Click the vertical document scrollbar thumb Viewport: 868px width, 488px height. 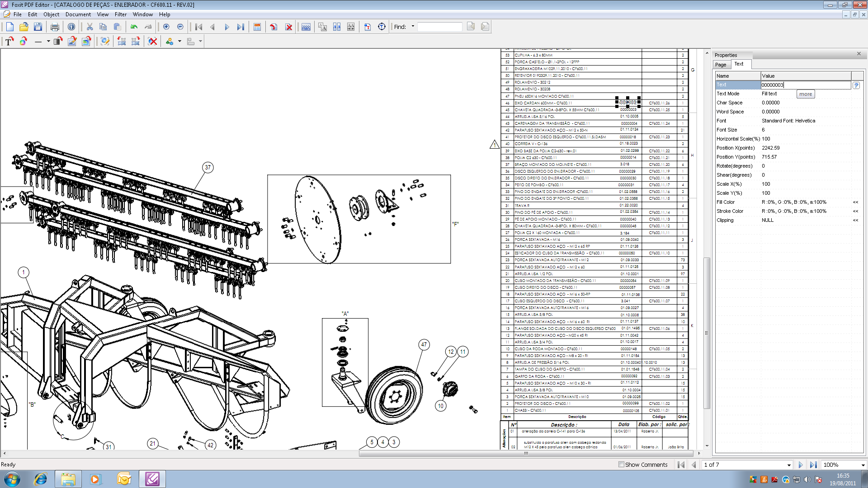[x=707, y=333]
